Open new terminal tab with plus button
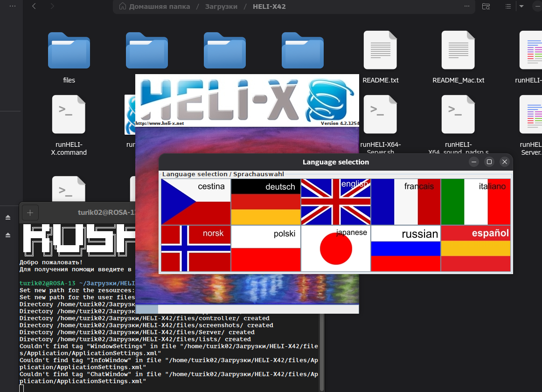542x392 pixels. click(30, 213)
